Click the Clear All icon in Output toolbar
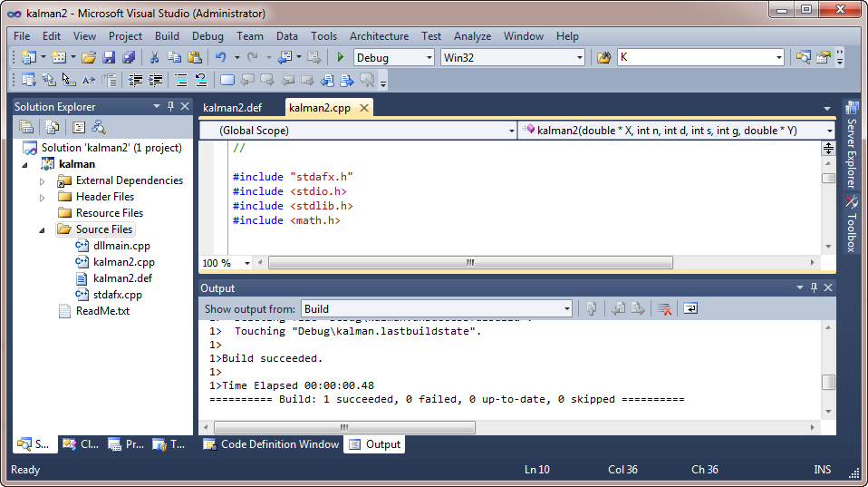The image size is (868, 487). (664, 308)
